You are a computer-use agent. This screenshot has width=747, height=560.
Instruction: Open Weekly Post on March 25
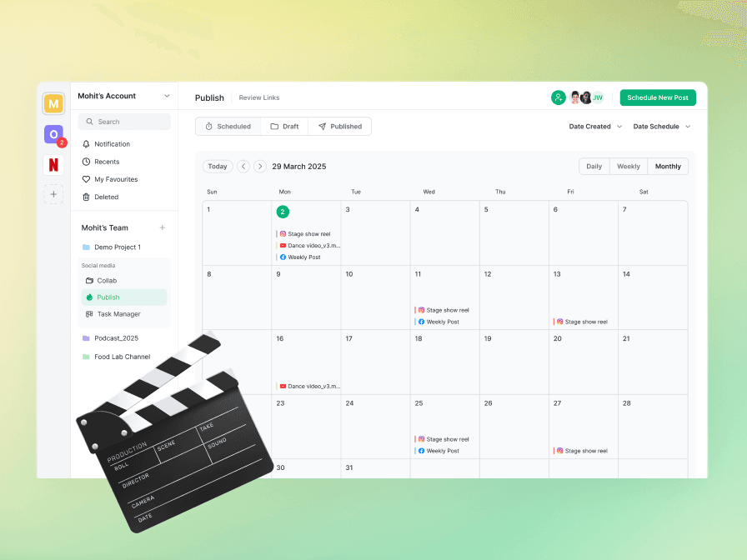click(438, 451)
